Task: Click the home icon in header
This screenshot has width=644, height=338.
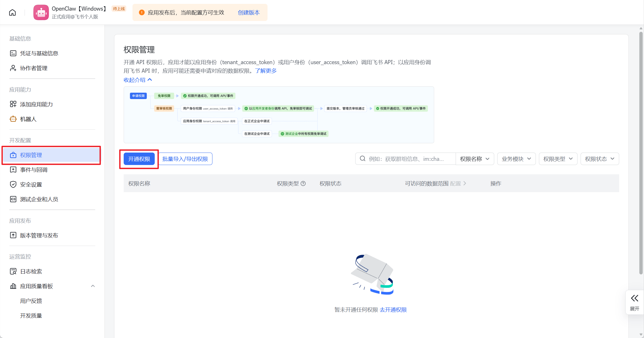Action: pos(12,12)
